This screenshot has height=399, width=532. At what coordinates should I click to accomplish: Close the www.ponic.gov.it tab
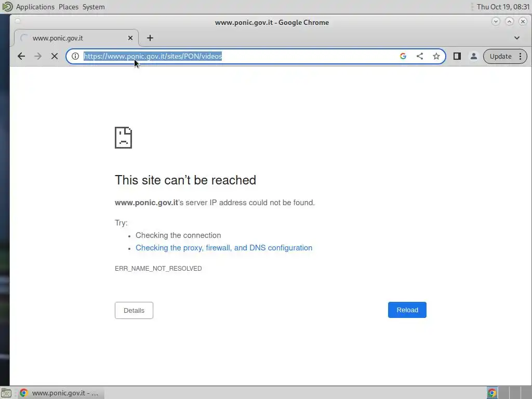coord(130,38)
